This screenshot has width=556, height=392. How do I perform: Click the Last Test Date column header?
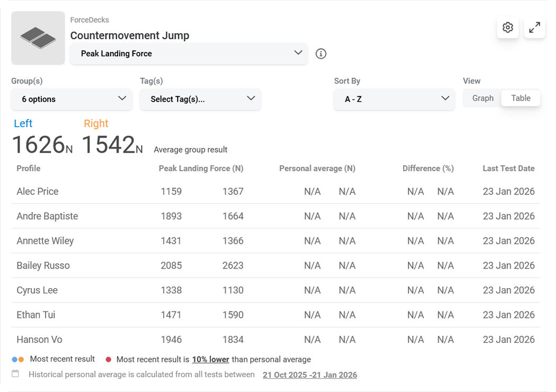(x=508, y=168)
